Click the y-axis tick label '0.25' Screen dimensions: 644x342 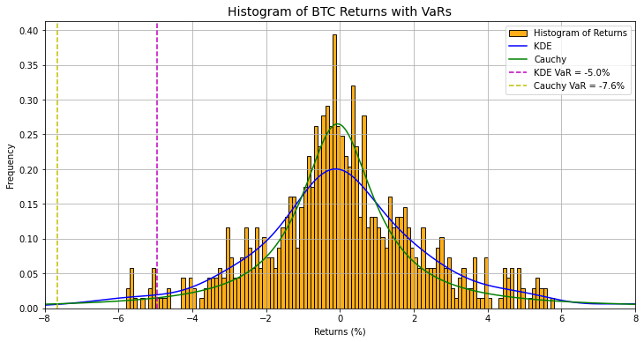tap(30, 135)
